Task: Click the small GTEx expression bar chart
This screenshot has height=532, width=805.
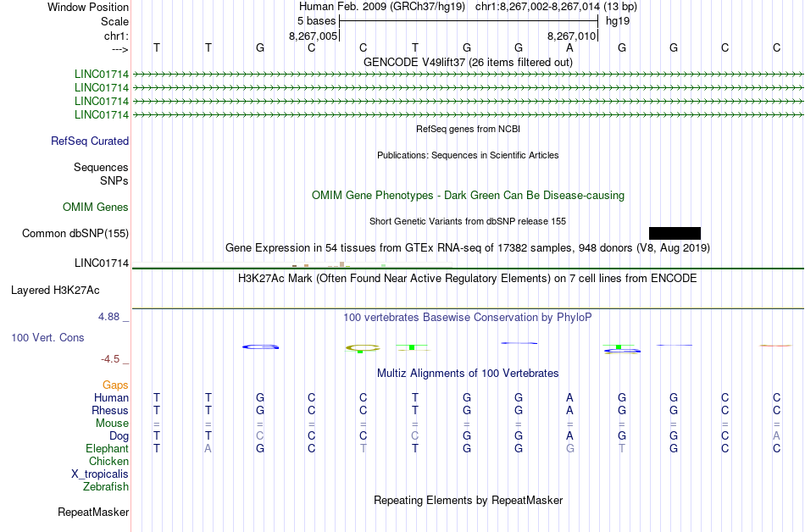Action: click(x=291, y=264)
